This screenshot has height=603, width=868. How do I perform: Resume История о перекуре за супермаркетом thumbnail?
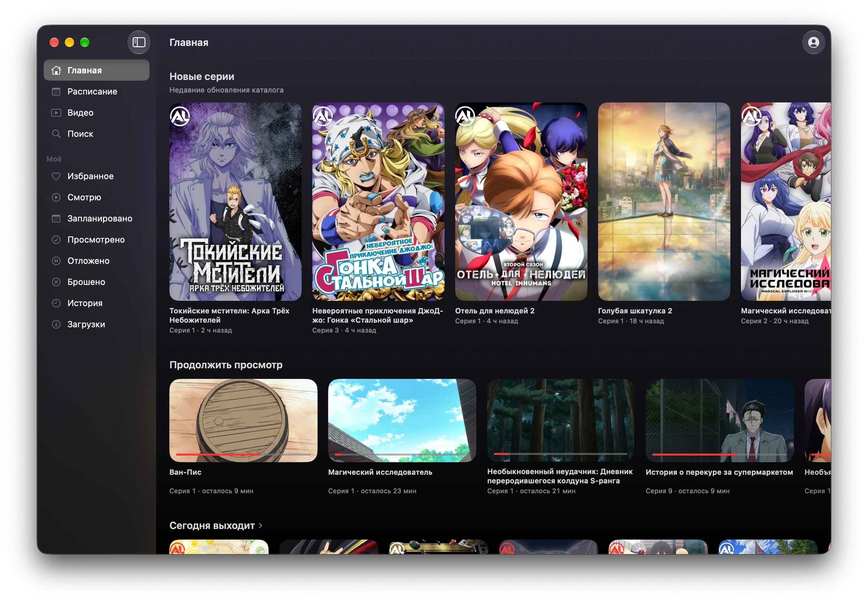click(x=719, y=420)
